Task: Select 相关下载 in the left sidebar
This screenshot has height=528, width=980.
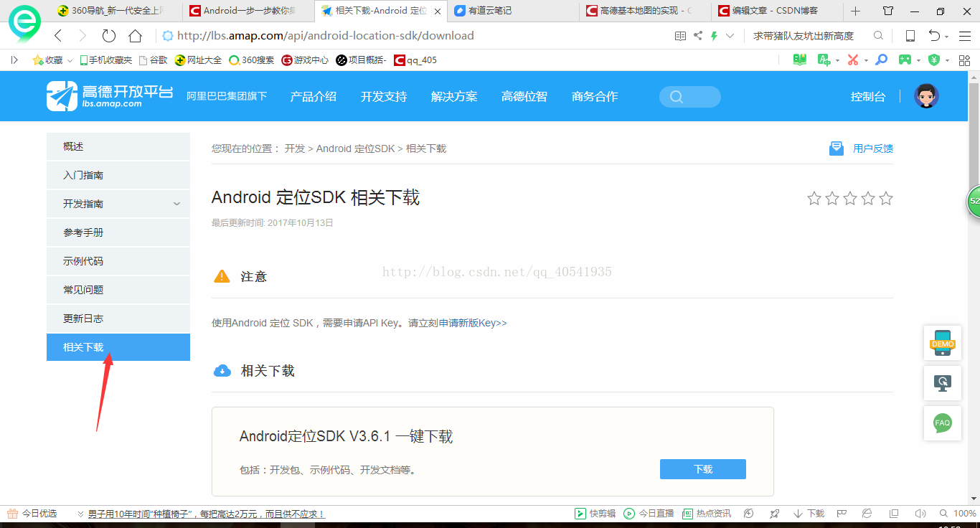Action: pos(118,347)
